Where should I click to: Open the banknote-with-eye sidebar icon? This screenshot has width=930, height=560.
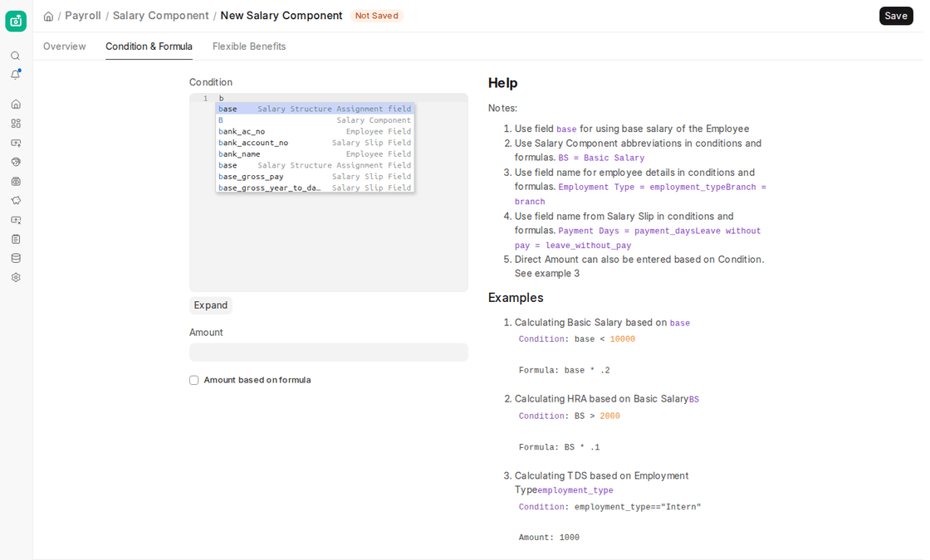point(16,182)
